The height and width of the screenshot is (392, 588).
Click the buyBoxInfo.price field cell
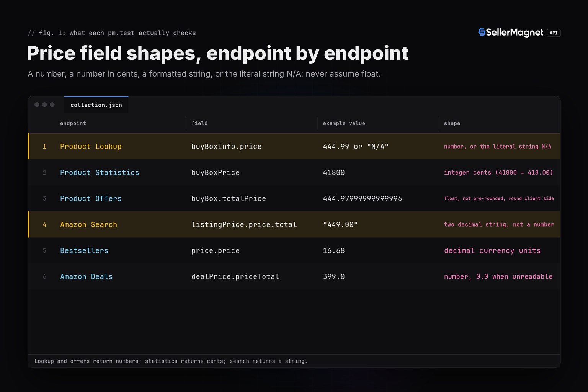[227, 146]
